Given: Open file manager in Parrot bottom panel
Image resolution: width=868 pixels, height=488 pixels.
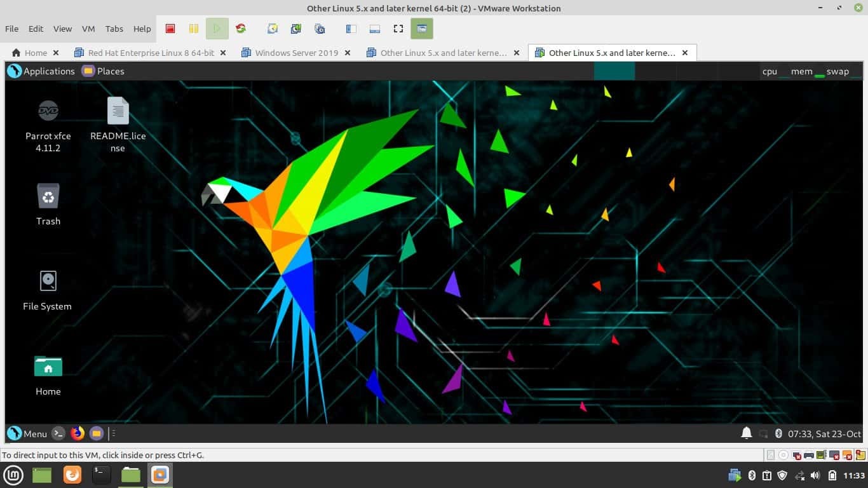Looking at the screenshot, I should (96, 433).
